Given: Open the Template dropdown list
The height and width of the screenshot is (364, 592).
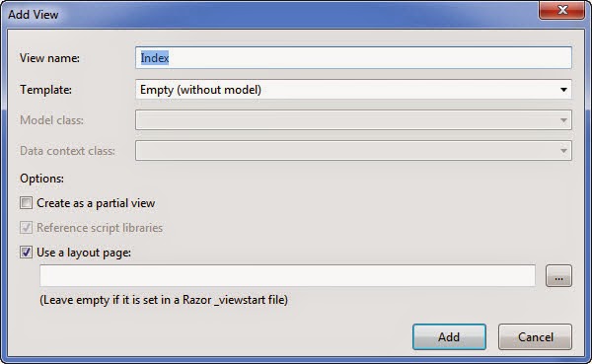Looking at the screenshot, I should point(353,90).
